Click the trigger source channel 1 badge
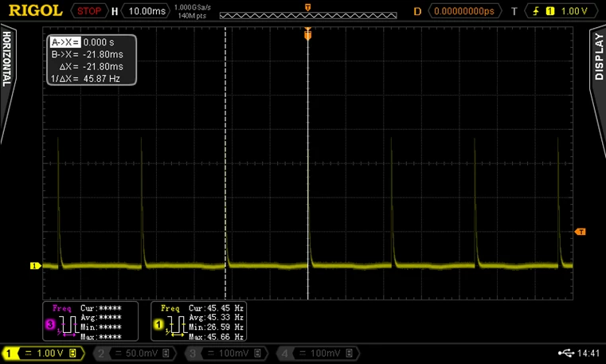This screenshot has width=606, height=364. (x=549, y=11)
